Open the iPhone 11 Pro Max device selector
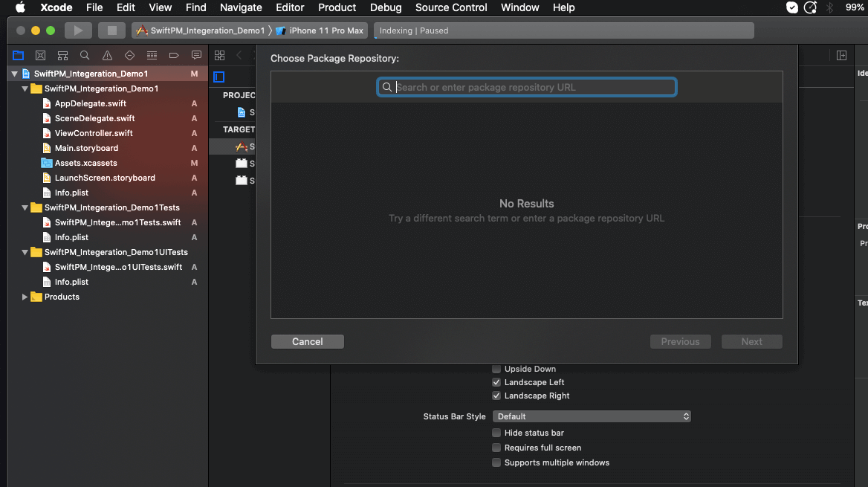Screen dimensions: 868x487 coord(320,30)
